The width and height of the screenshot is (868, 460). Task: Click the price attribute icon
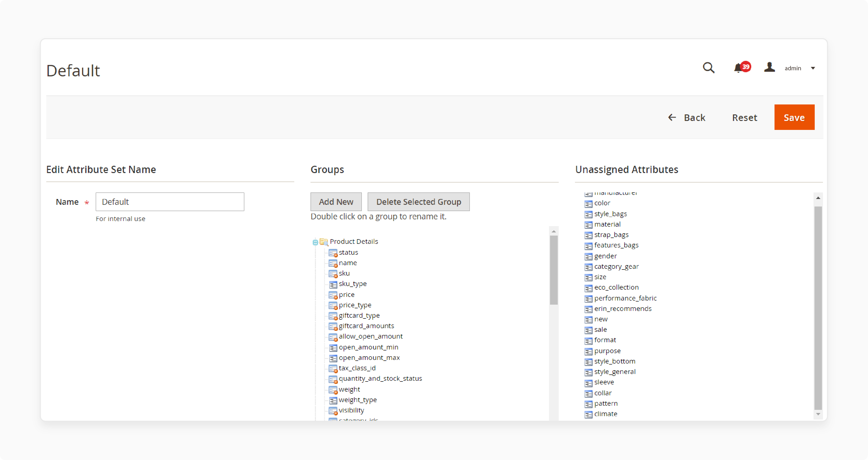333,295
